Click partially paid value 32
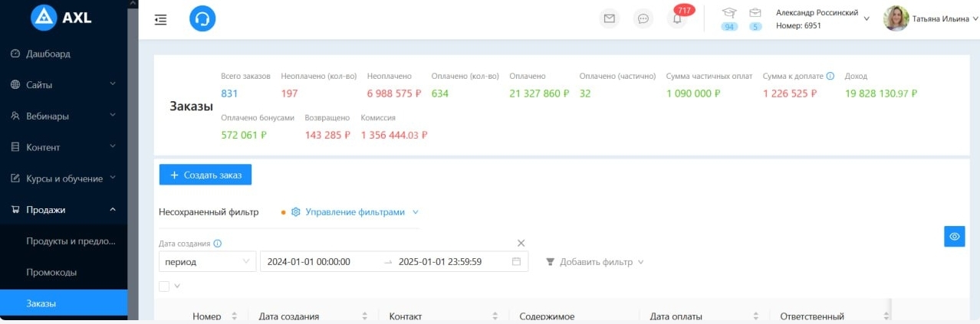 pos(585,93)
